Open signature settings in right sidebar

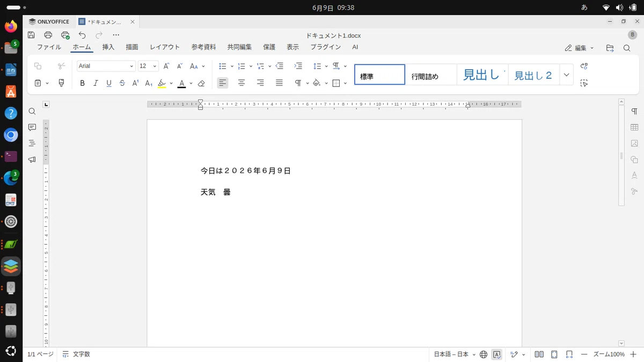tap(634, 191)
